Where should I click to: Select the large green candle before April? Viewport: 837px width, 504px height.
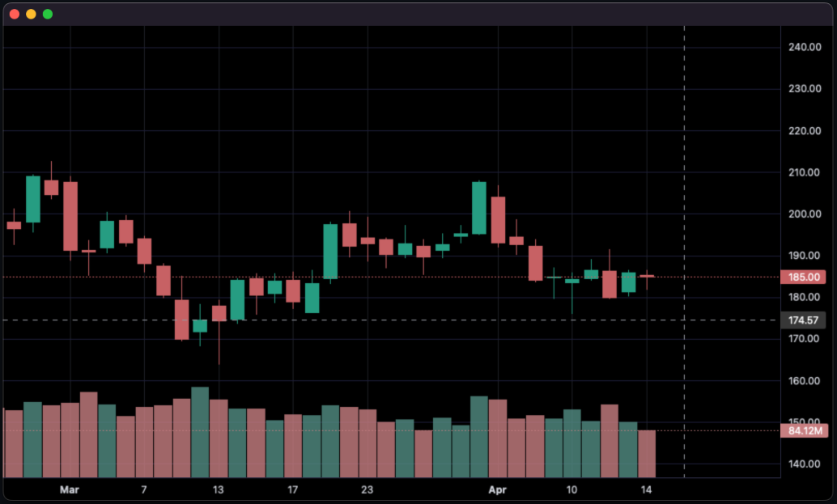coord(479,207)
